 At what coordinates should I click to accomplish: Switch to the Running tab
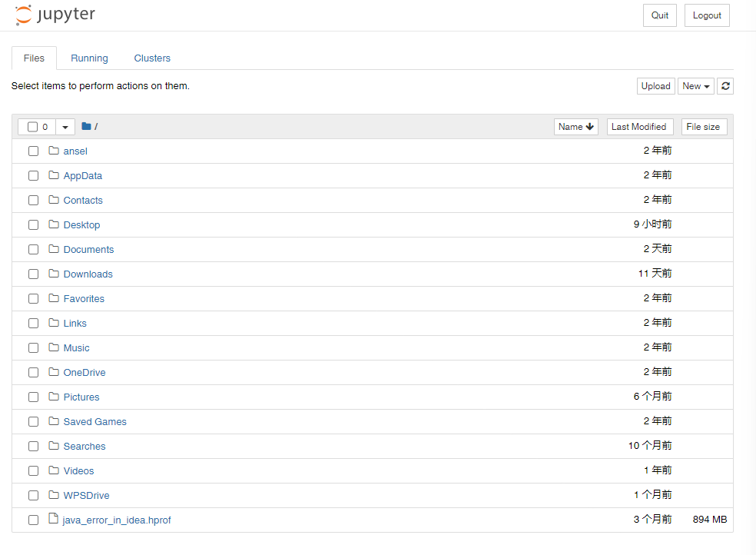click(x=89, y=58)
